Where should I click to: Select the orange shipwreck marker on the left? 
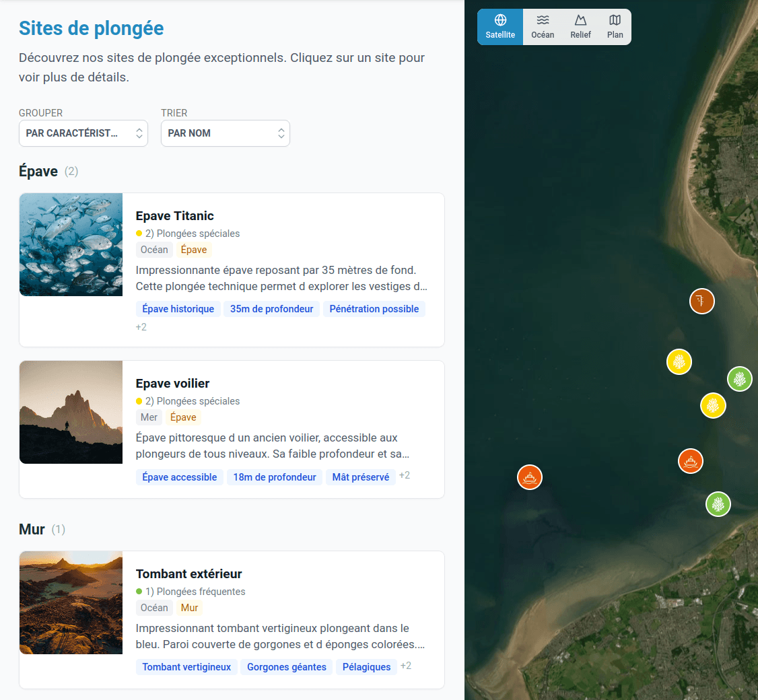tap(530, 477)
